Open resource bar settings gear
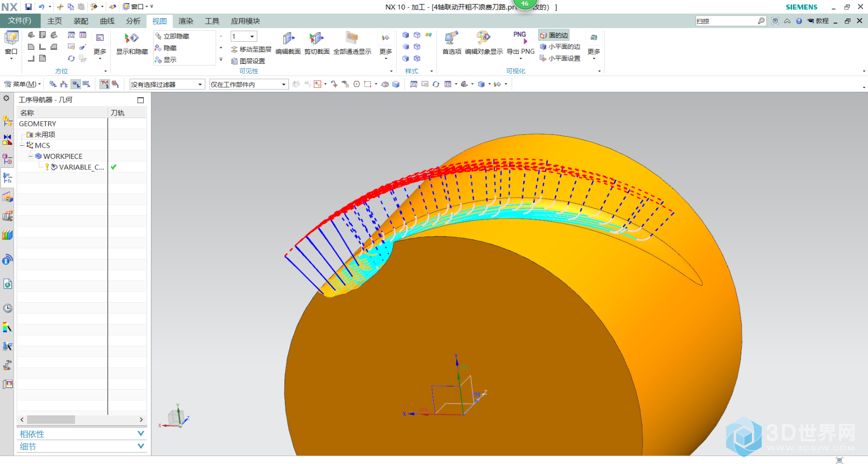This screenshot has height=464, width=868. [x=7, y=99]
